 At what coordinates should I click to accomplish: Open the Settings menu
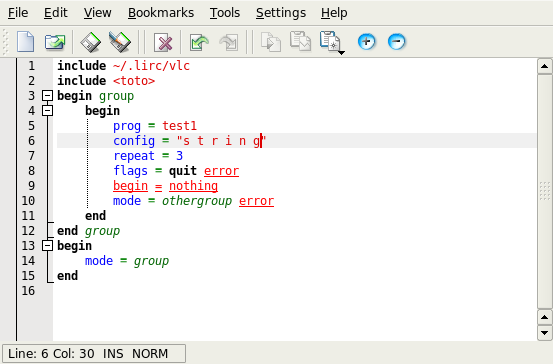click(x=281, y=13)
